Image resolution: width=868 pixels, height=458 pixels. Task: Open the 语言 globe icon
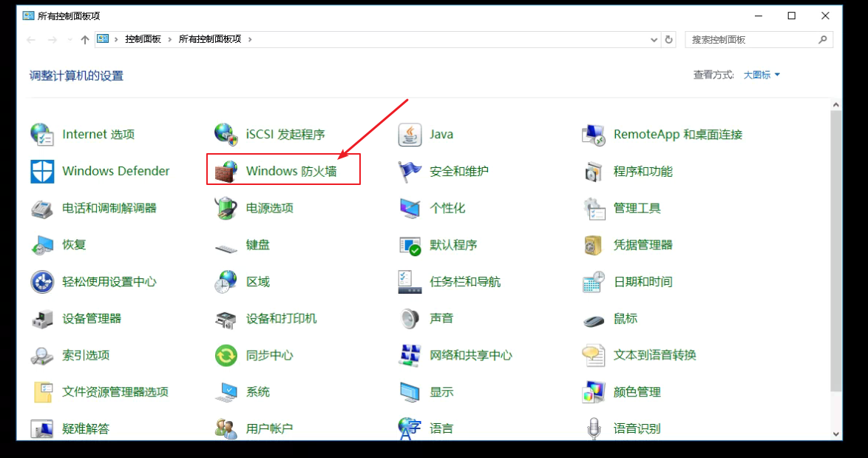click(410, 428)
